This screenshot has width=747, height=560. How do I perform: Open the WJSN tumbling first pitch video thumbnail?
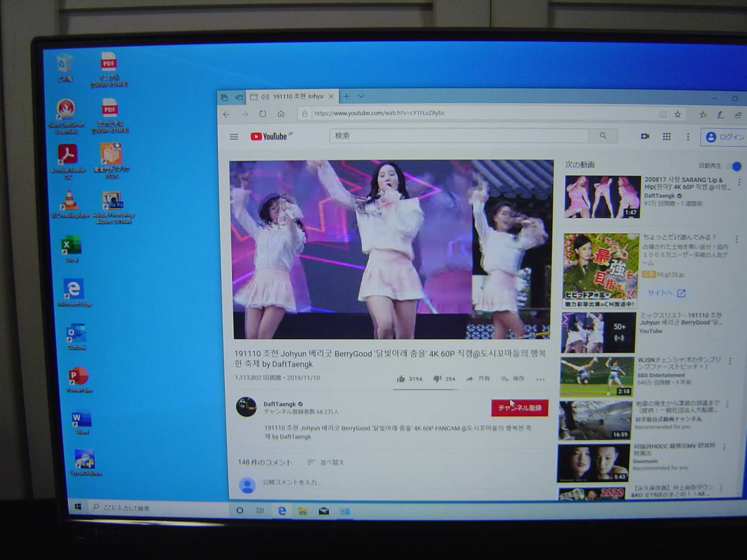click(x=596, y=377)
